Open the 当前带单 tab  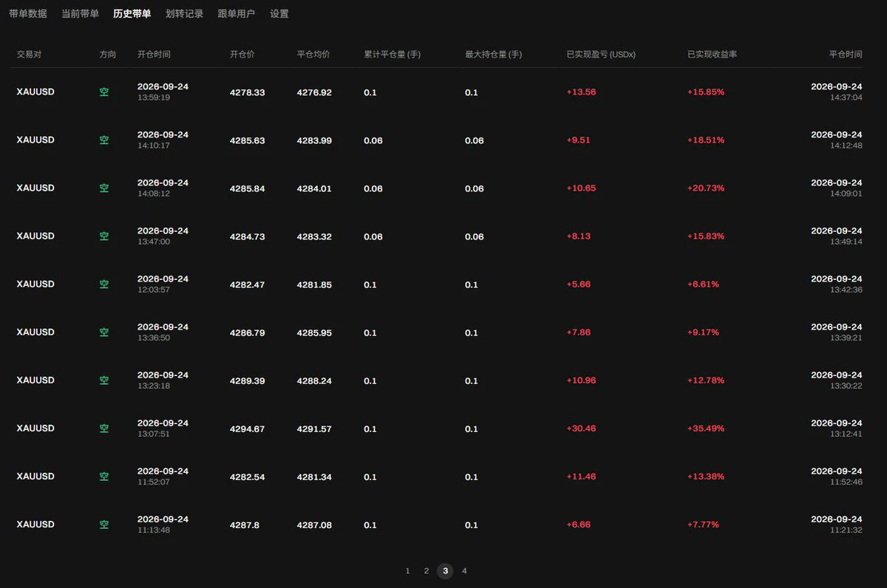pos(80,14)
